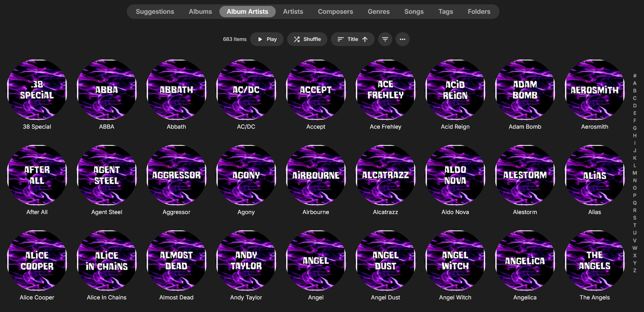Jump to letter K in alphabet index
Image resolution: width=644 pixels, height=312 pixels.
pos(635,158)
